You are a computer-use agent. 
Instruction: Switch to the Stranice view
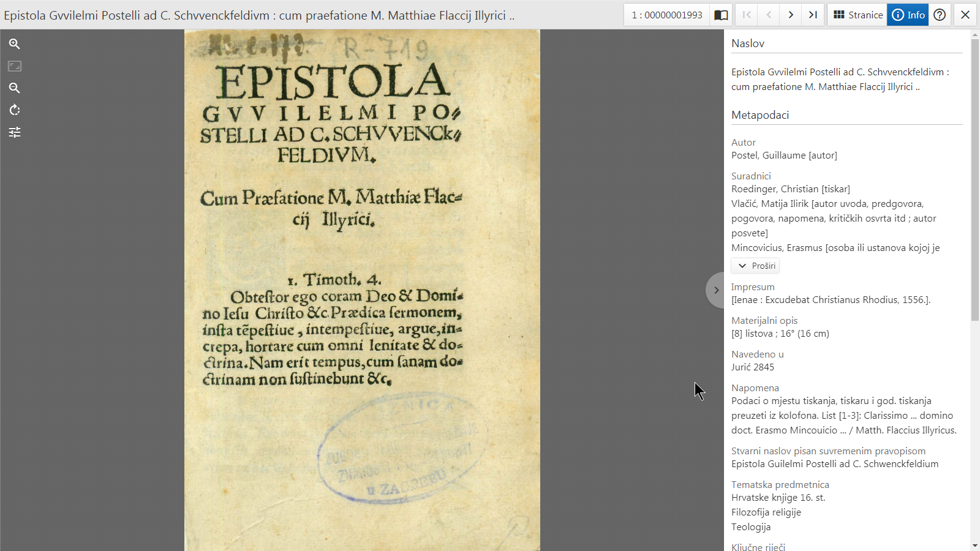coord(857,14)
